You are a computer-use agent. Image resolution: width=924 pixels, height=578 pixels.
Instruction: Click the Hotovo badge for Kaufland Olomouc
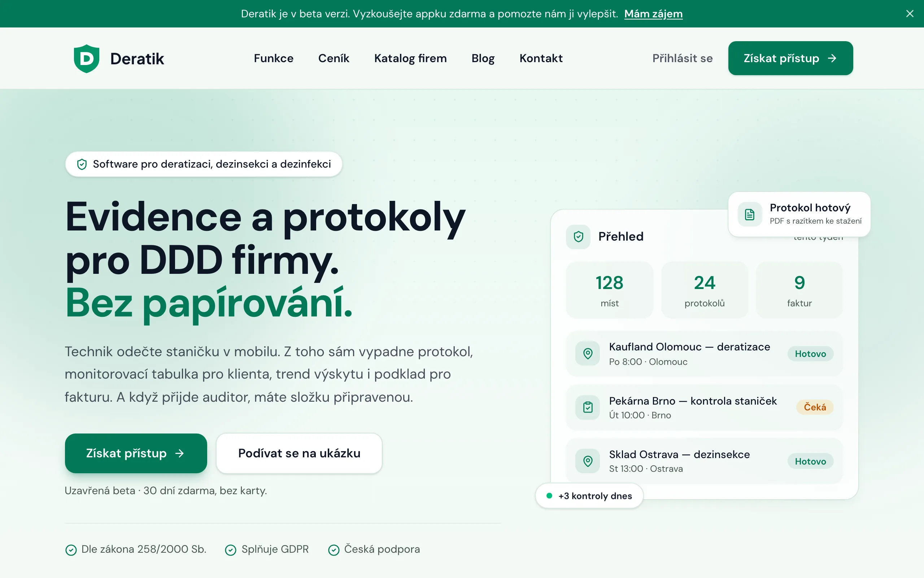pyautogui.click(x=810, y=354)
